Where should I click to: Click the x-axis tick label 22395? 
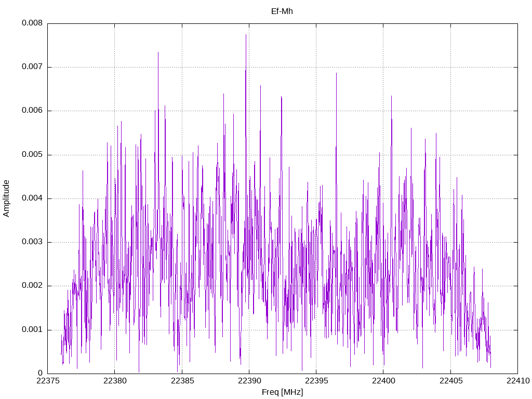pyautogui.click(x=316, y=381)
